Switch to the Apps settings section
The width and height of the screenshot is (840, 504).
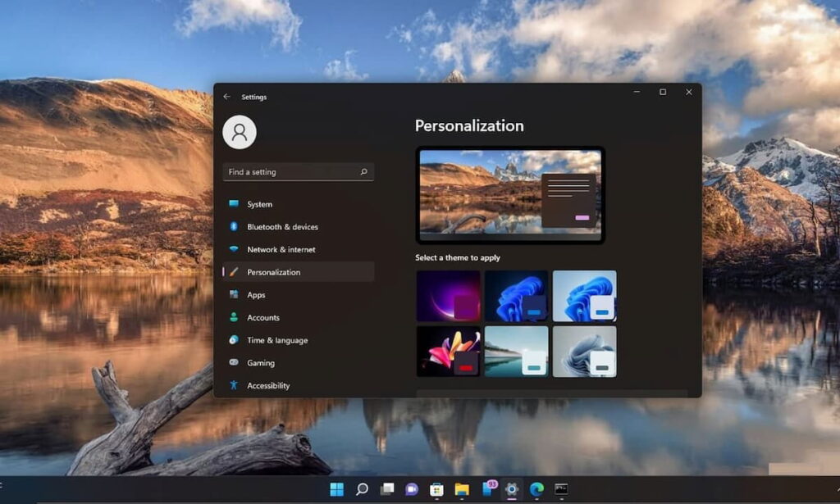(255, 295)
